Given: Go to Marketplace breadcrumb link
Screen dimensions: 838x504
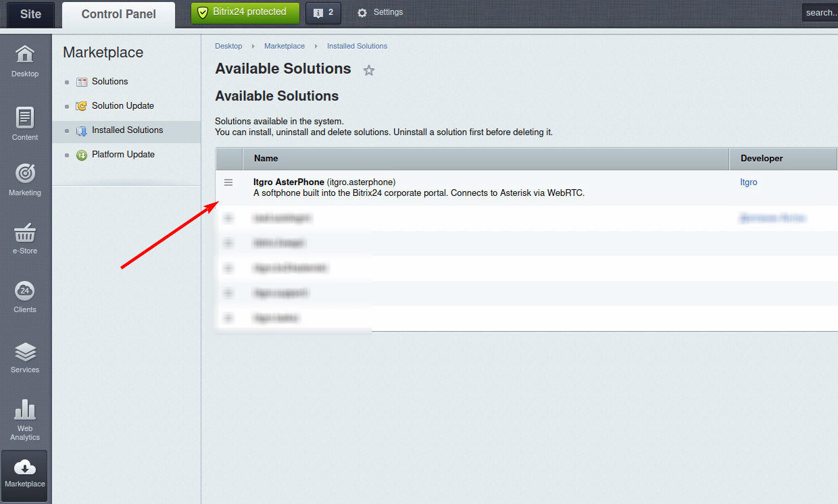Looking at the screenshot, I should [x=285, y=46].
